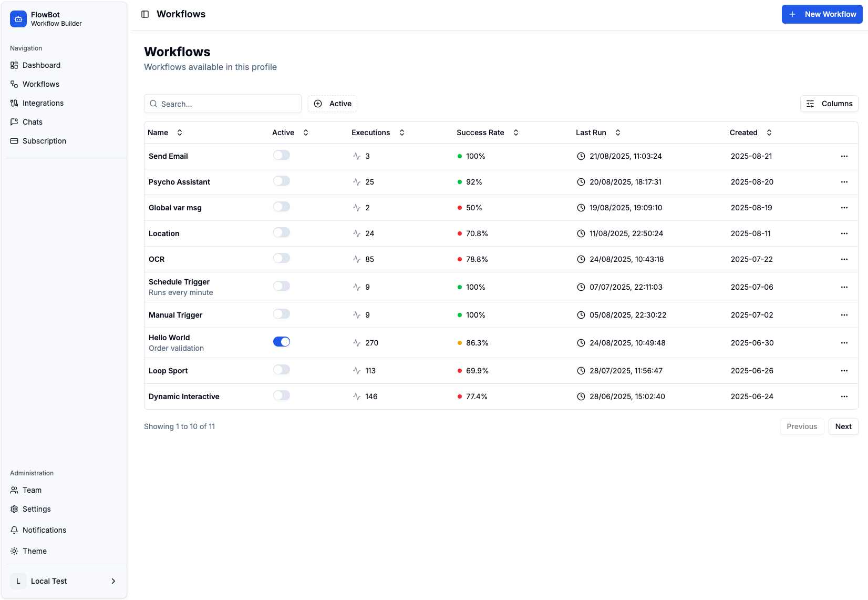Enable the Psycho Assistant workflow toggle
868x600 pixels.
coord(282,181)
